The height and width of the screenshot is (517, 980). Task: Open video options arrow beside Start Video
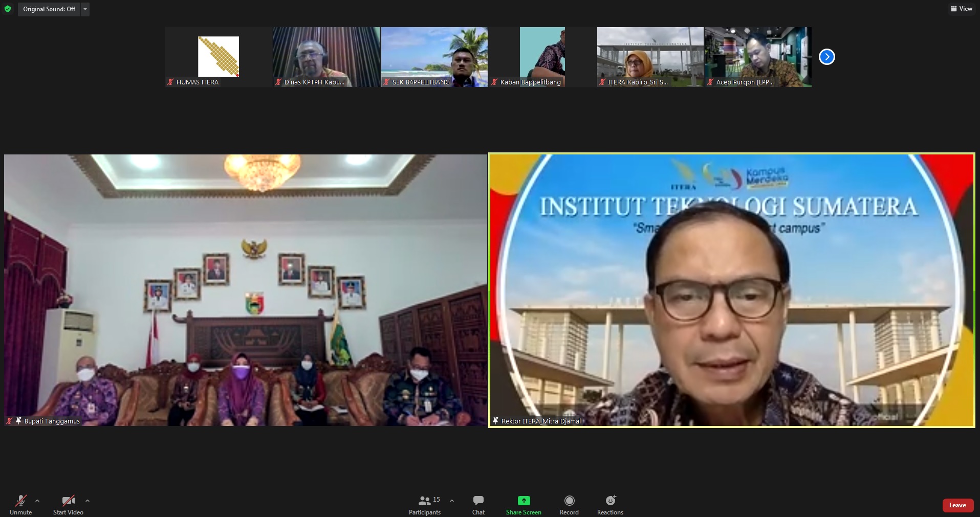pos(88,501)
